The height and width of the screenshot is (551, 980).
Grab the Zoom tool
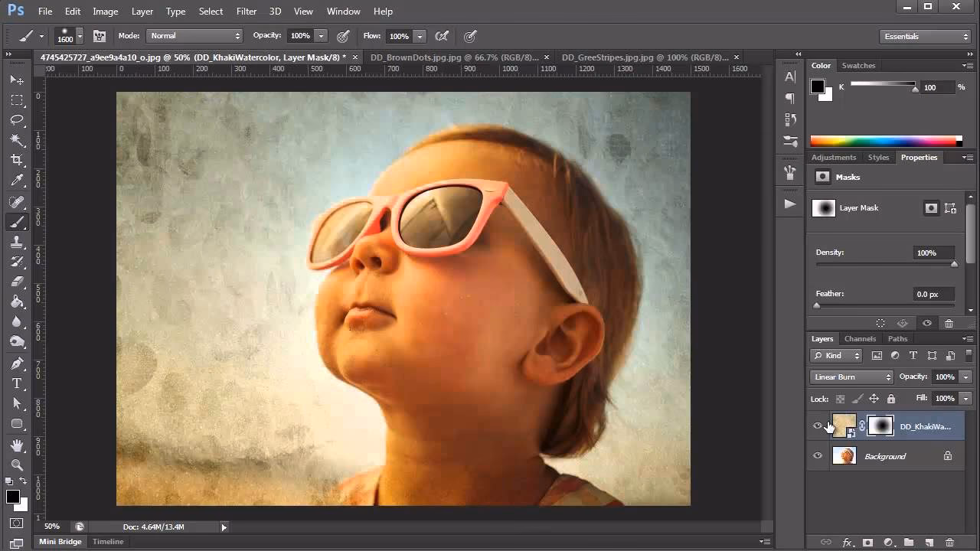[18, 465]
